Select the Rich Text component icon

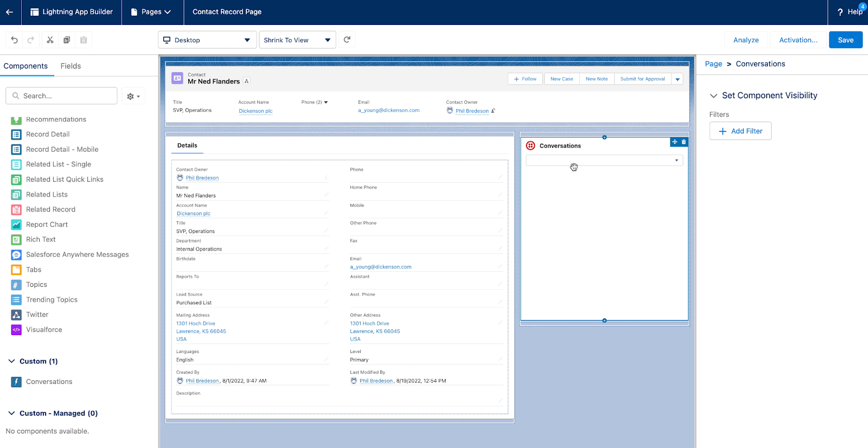coord(16,239)
